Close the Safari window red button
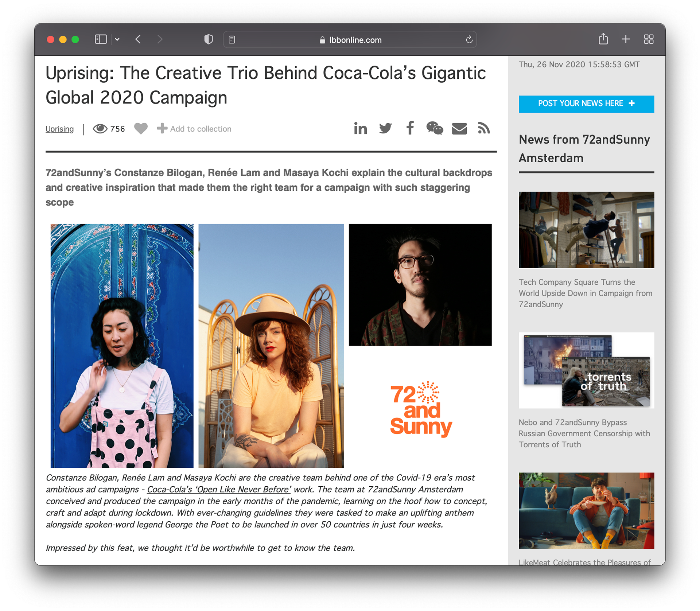The width and height of the screenshot is (700, 611). coord(51,39)
